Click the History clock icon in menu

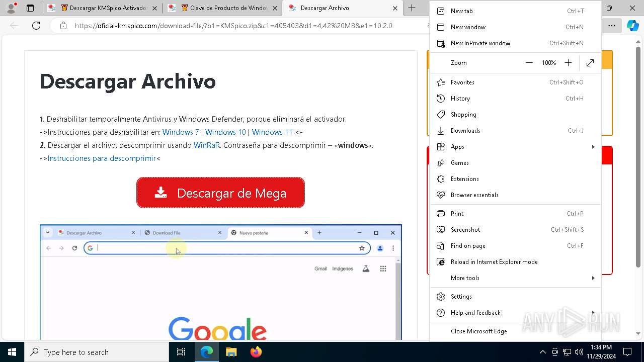pyautogui.click(x=441, y=99)
